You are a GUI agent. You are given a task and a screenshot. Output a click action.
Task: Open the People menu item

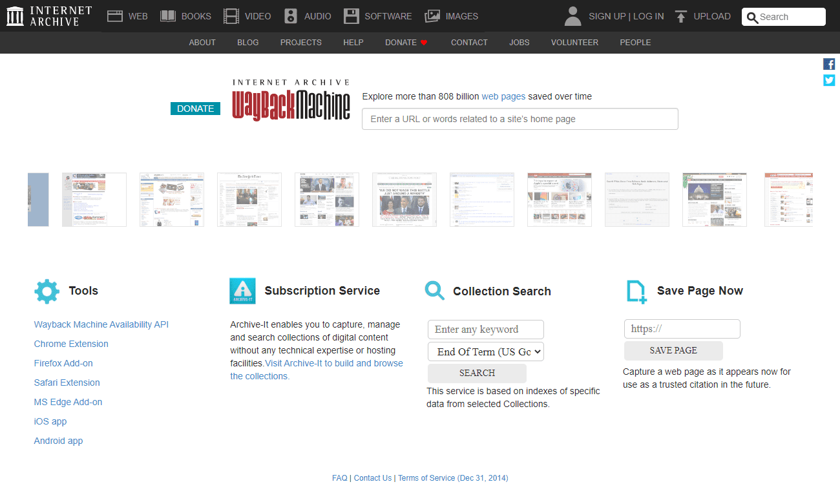pyautogui.click(x=635, y=43)
